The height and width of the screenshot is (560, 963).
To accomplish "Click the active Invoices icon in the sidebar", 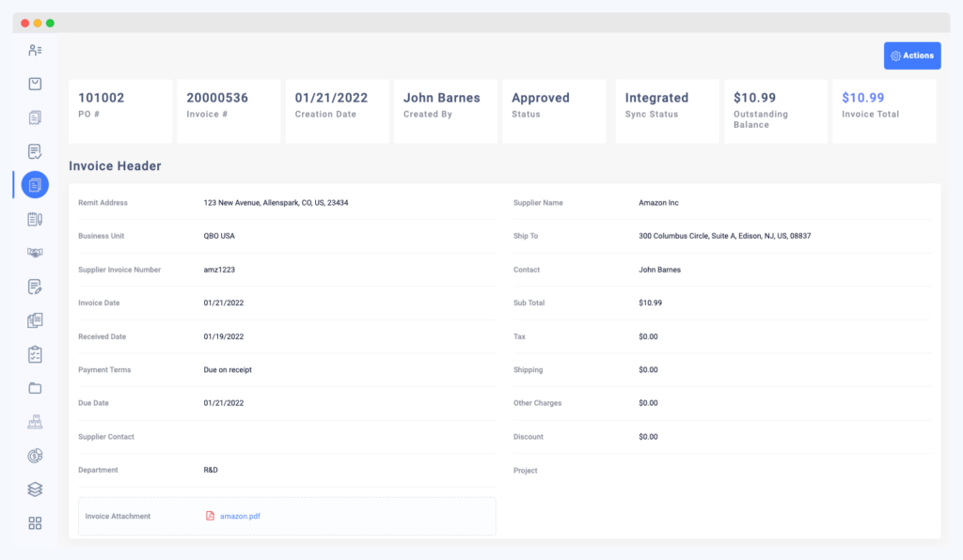I will click(35, 184).
